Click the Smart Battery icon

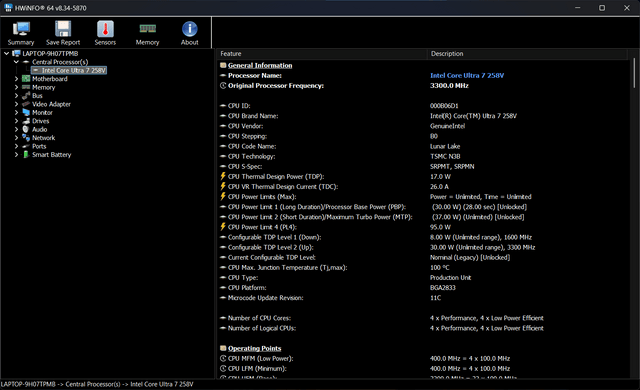(26, 155)
